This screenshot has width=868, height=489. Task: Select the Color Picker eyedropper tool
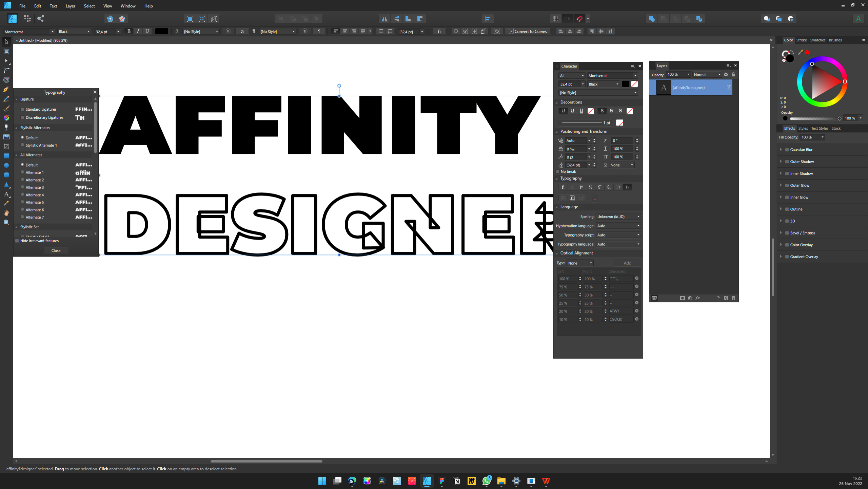pos(6,203)
